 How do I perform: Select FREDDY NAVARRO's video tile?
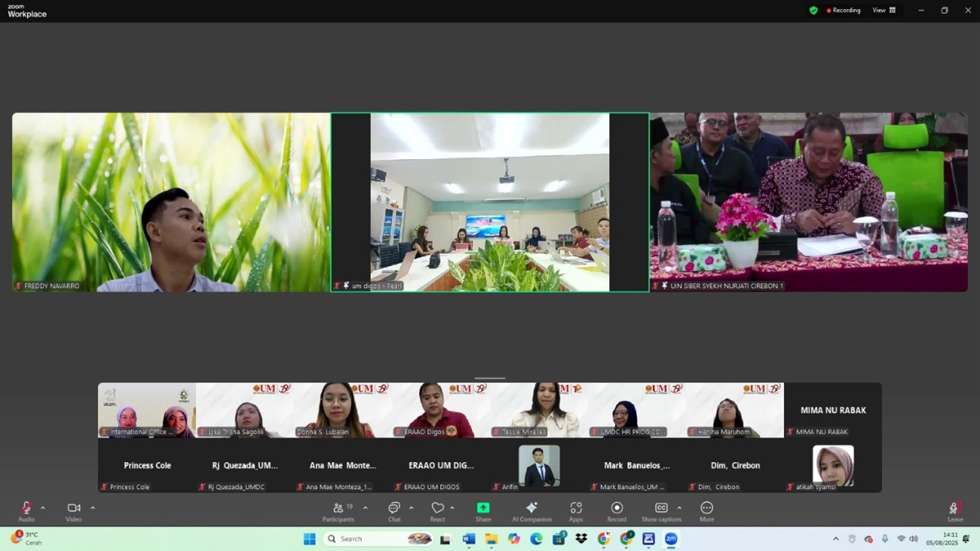point(171,202)
